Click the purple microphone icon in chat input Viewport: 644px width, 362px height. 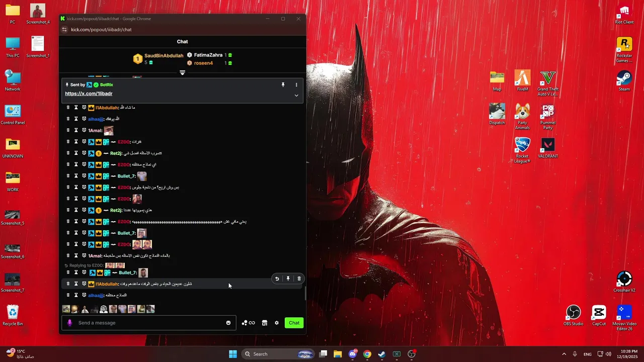click(70, 323)
